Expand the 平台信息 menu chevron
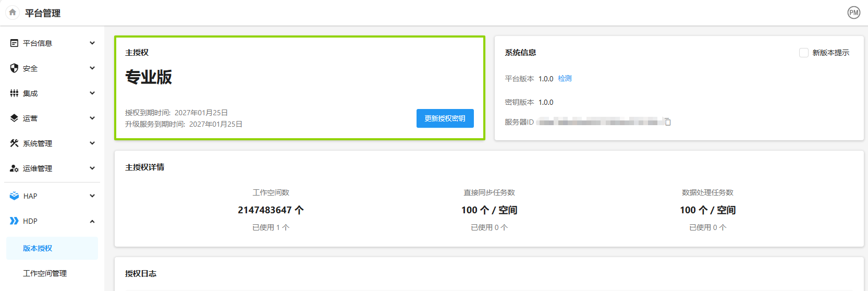868x291 pixels. [x=92, y=43]
